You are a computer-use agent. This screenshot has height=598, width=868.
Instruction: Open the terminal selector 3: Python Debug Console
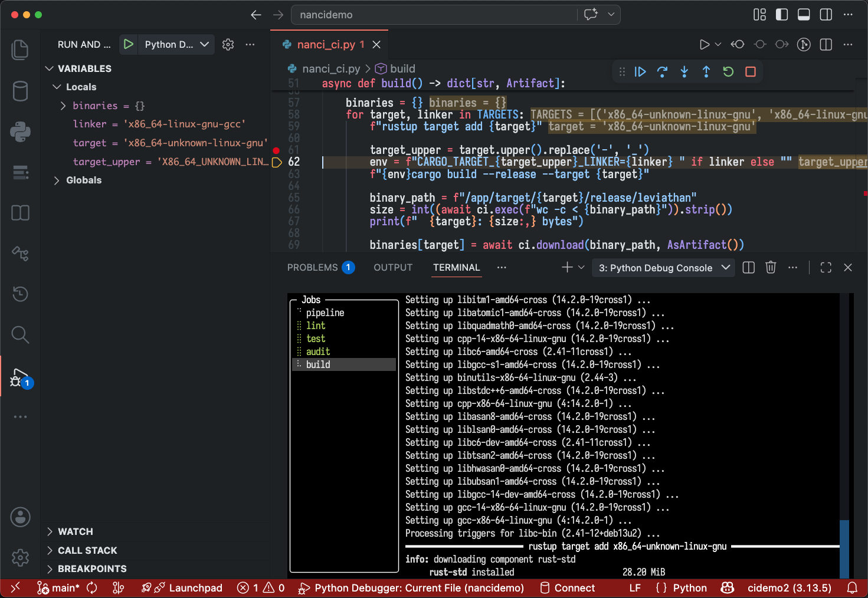tap(664, 268)
